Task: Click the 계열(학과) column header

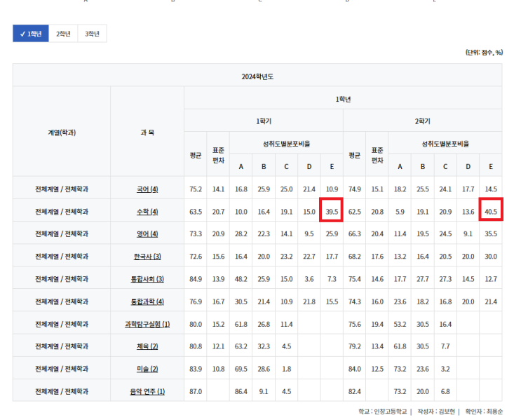Action: click(62, 132)
